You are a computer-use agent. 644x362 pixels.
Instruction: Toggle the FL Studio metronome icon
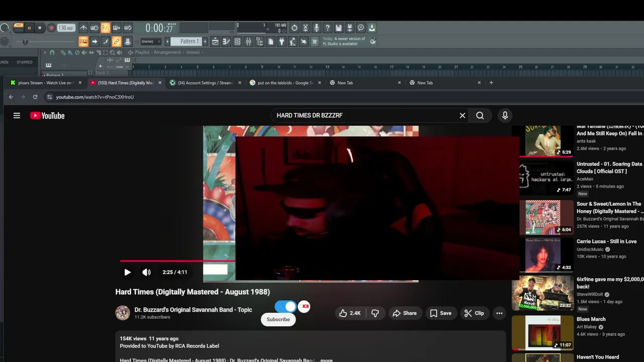point(83,28)
